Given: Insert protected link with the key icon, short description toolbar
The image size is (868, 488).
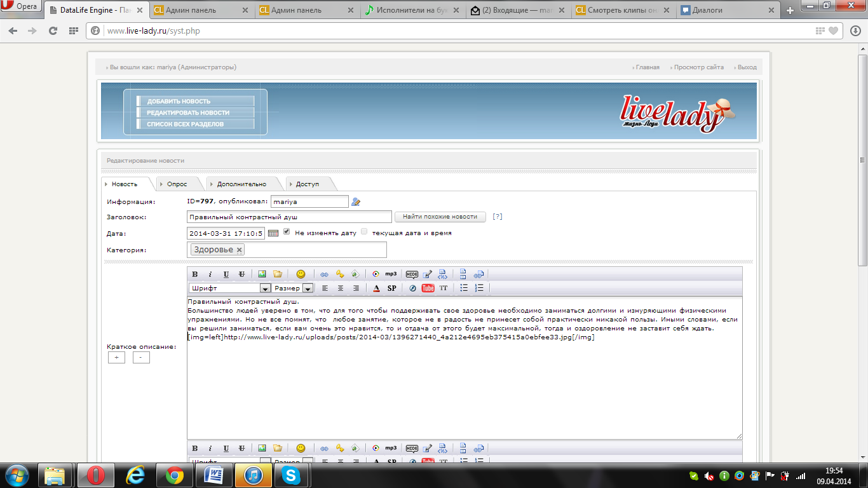Looking at the screenshot, I should click(340, 274).
